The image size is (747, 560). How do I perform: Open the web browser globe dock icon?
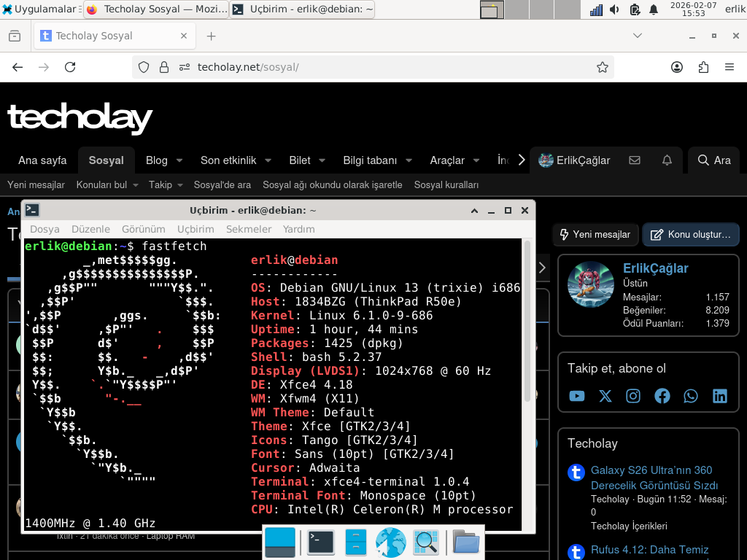pyautogui.click(x=391, y=542)
